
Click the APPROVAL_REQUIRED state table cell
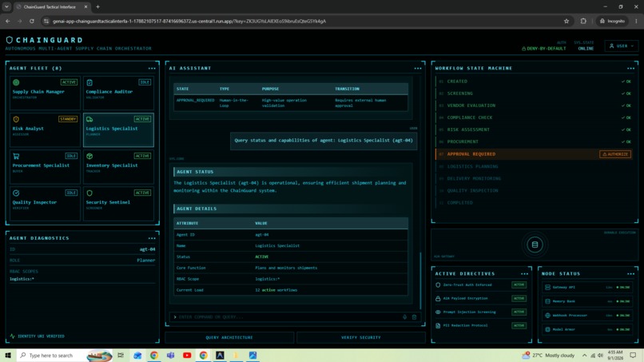point(196,100)
